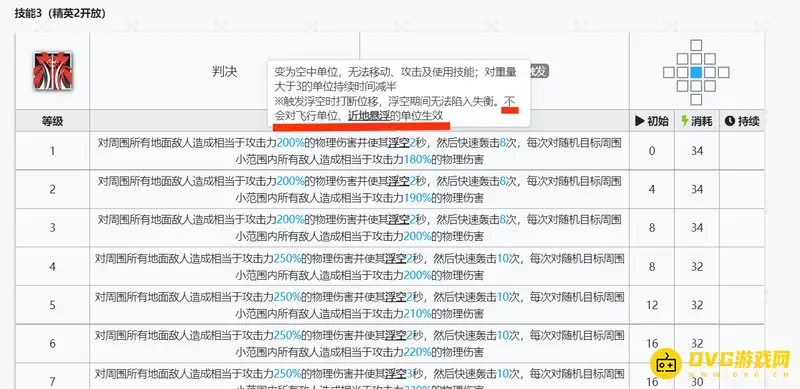Click the green lightning icon beside 消耗
Screen dimensions: 800x389
685,121
